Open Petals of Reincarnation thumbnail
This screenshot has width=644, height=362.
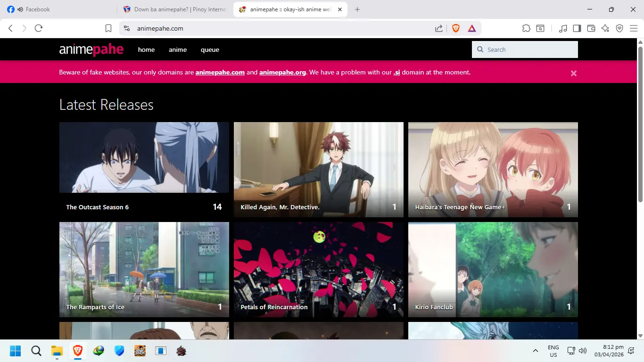pyautogui.click(x=319, y=270)
